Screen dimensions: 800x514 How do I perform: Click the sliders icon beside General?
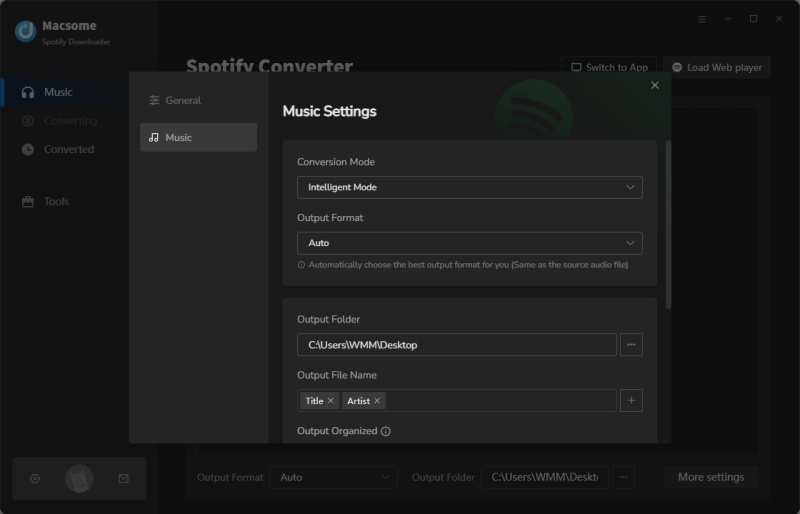click(x=154, y=101)
